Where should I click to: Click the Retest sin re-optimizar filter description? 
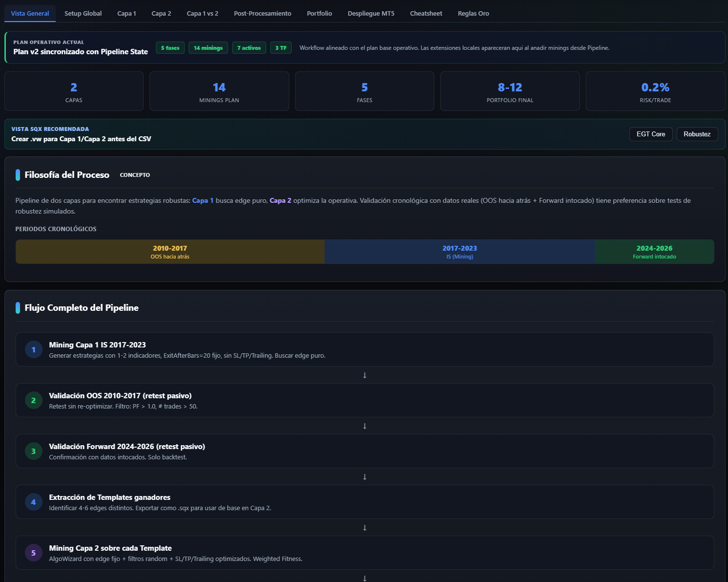click(123, 407)
